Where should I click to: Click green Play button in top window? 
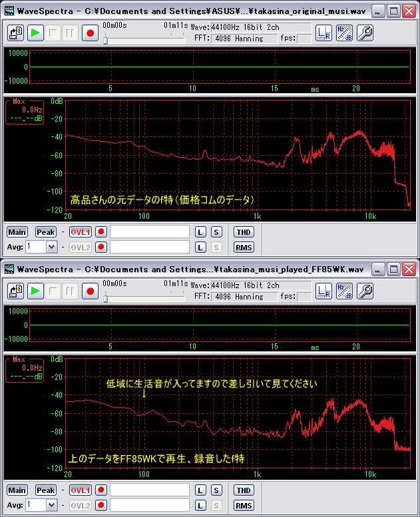pos(35,33)
